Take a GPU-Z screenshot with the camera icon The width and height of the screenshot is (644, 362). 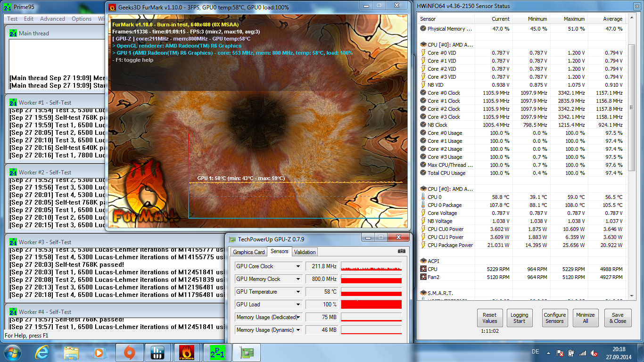tap(402, 252)
